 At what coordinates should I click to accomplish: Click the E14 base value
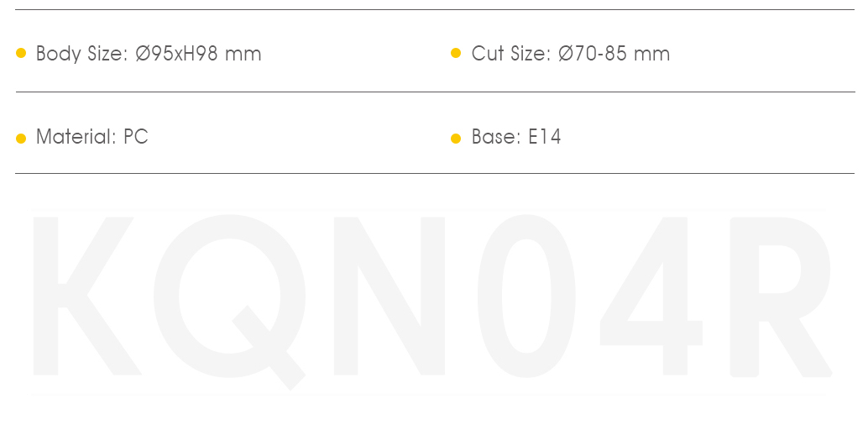(545, 136)
